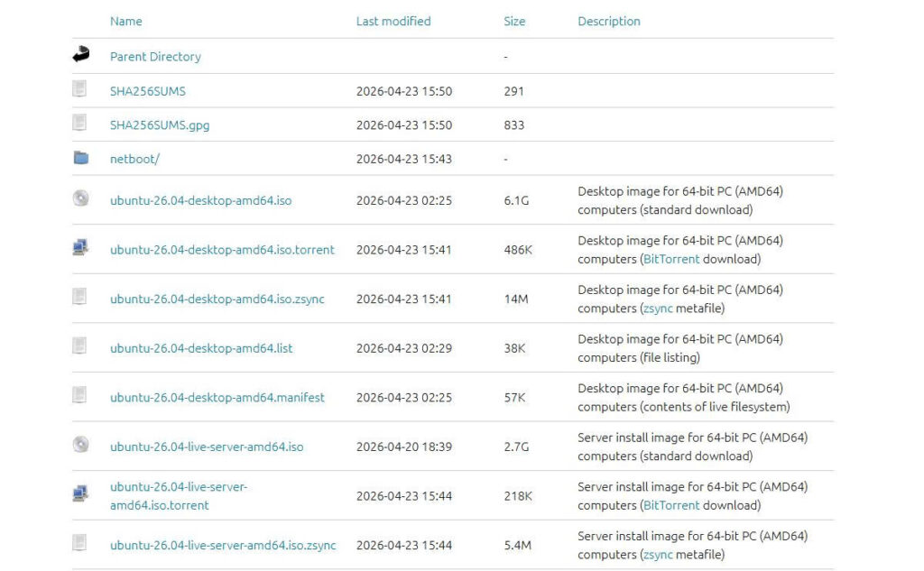Open the SHA256SUMS.gpg signature link
The height and width of the screenshot is (571, 924).
click(159, 124)
